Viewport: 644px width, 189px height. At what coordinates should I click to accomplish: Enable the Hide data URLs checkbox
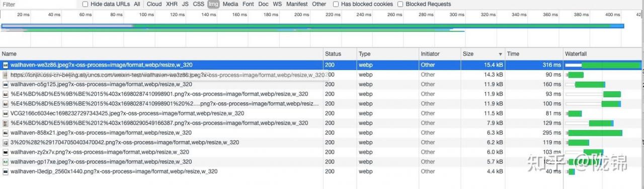[x=86, y=4]
